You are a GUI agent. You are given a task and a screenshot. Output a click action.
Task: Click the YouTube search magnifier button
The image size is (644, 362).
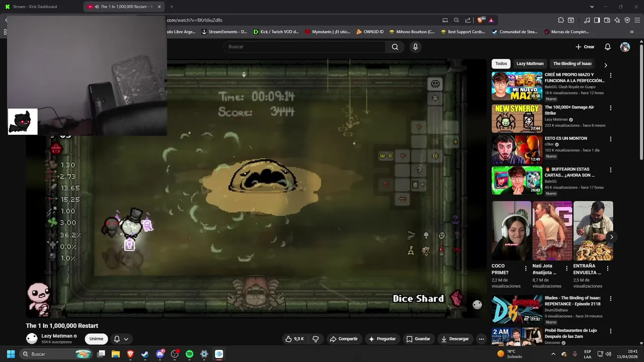tap(395, 47)
